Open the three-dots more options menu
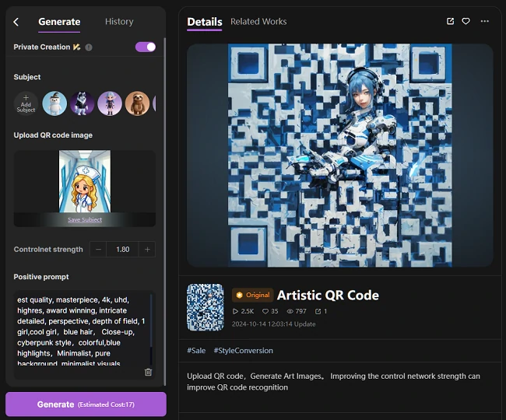 click(485, 21)
